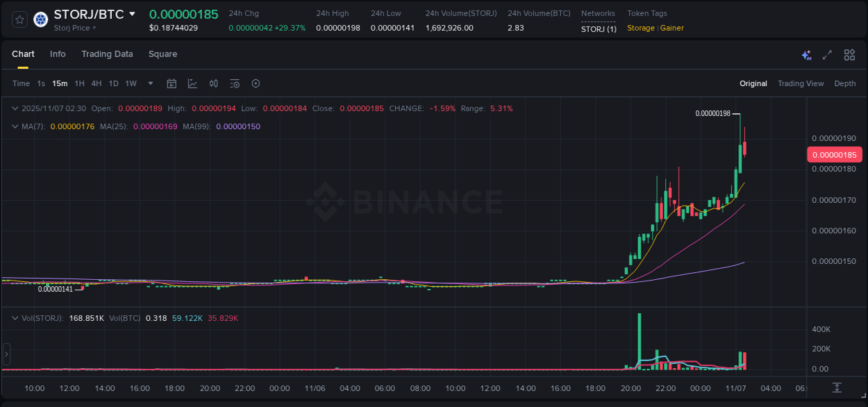The width and height of the screenshot is (868, 407).
Task: Open the date range calendar icon
Action: pyautogui.click(x=172, y=83)
